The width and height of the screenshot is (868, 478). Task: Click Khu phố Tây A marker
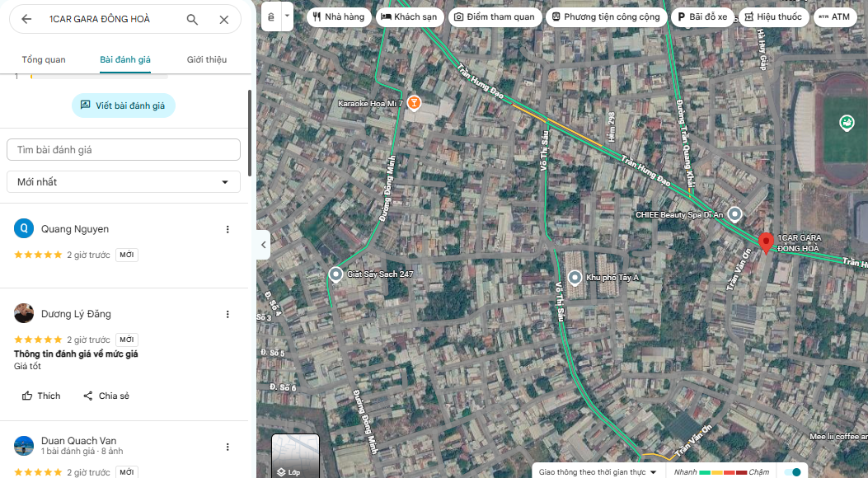575,278
